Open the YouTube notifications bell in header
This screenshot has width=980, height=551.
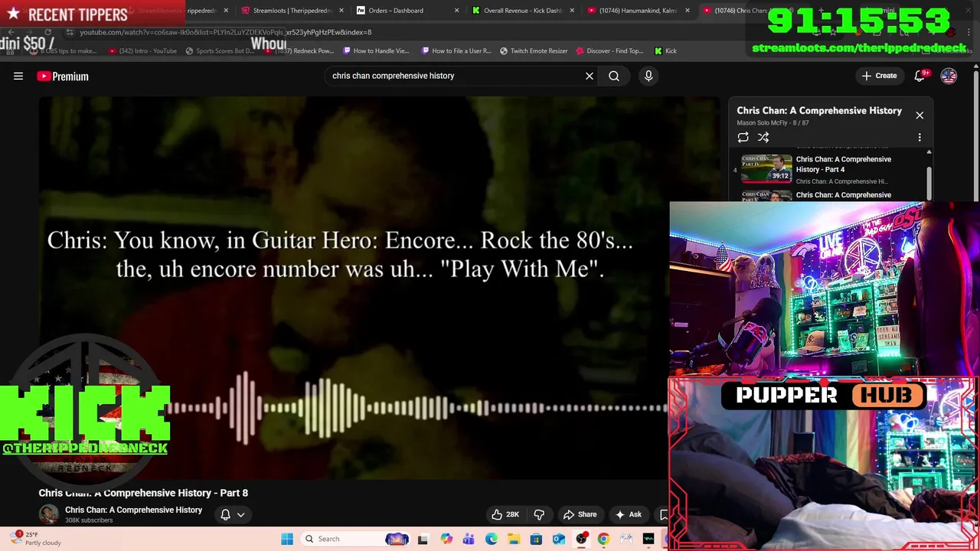920,76
